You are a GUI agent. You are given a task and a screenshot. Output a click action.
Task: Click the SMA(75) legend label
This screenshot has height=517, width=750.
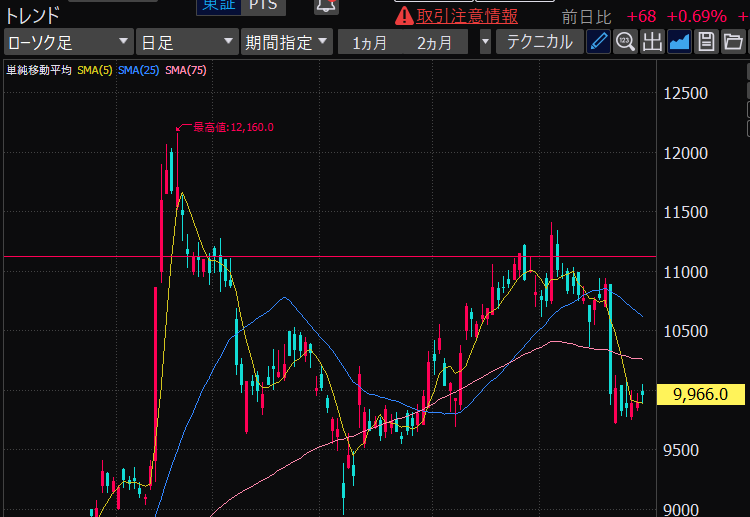[186, 70]
